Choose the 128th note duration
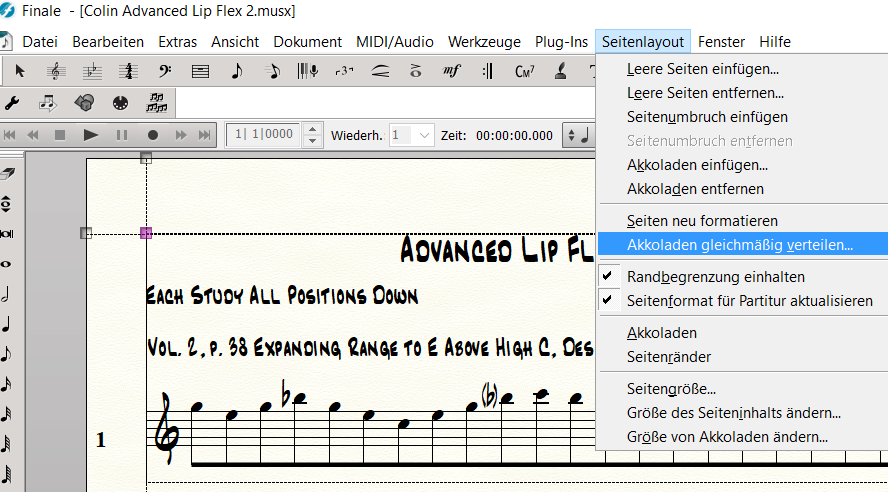The image size is (888, 492). (x=6, y=474)
